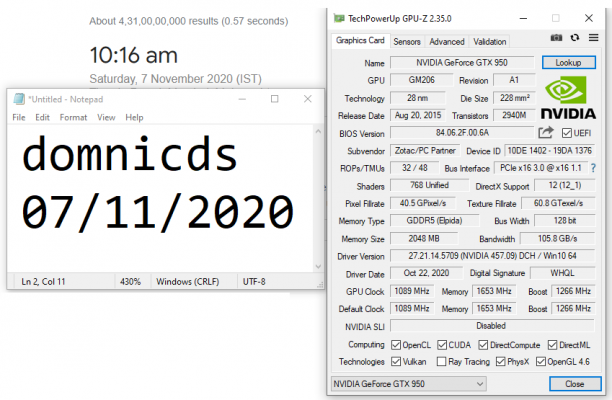Switch to the Graphics Card tab
This screenshot has height=400, width=612.
point(360,41)
